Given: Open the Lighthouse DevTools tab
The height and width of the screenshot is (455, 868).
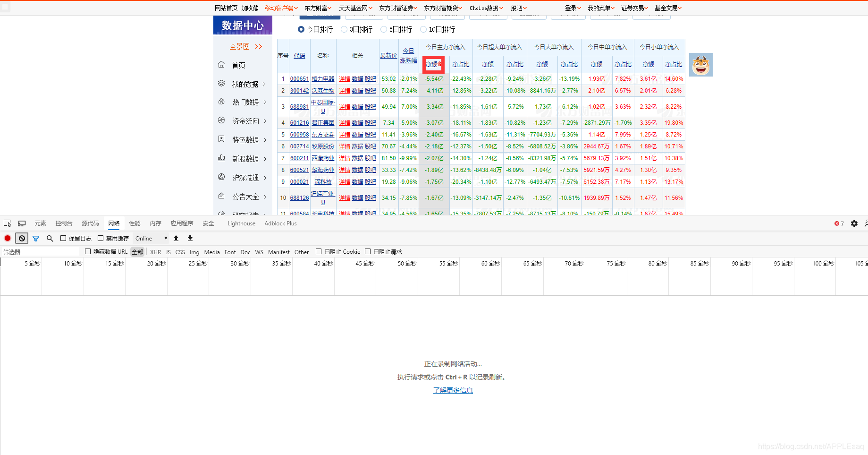Looking at the screenshot, I should [241, 223].
